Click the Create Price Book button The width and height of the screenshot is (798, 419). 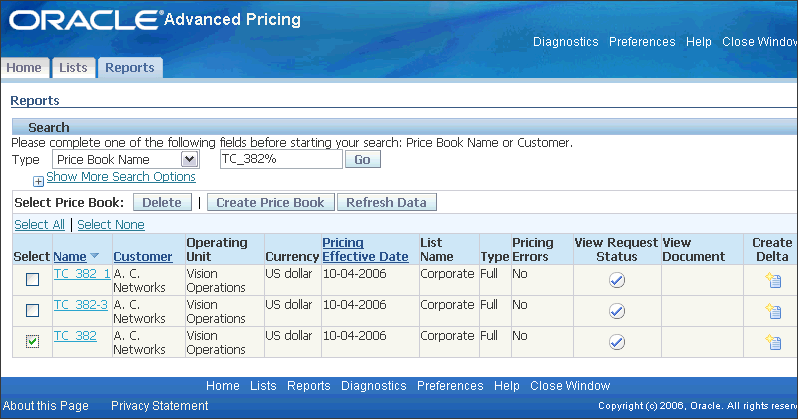[x=270, y=202]
